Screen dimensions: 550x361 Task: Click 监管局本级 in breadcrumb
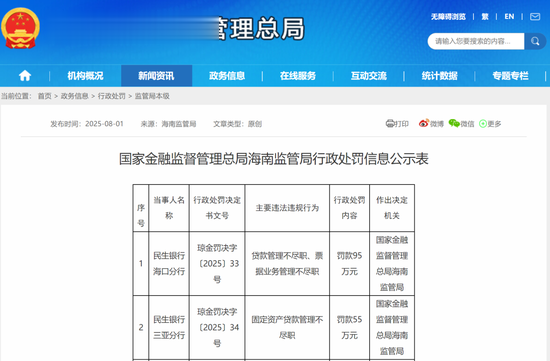152,96
